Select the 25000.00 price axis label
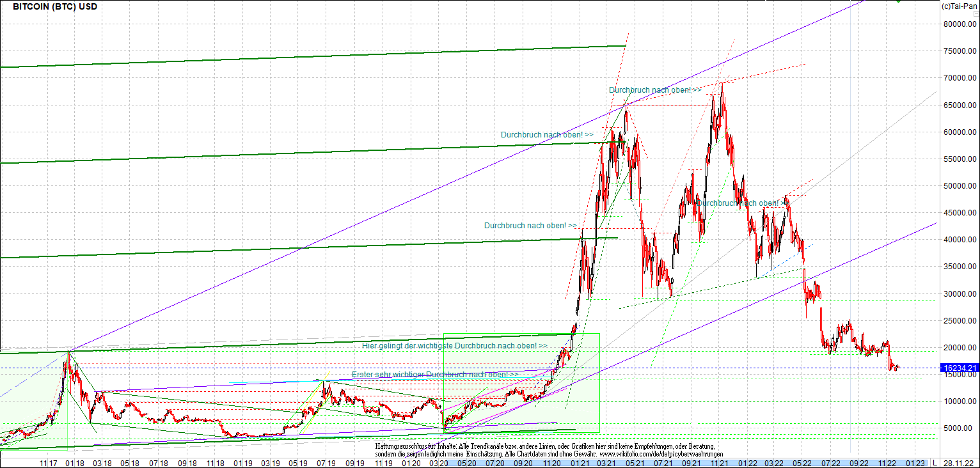Image resolution: width=980 pixels, height=468 pixels. (960, 321)
